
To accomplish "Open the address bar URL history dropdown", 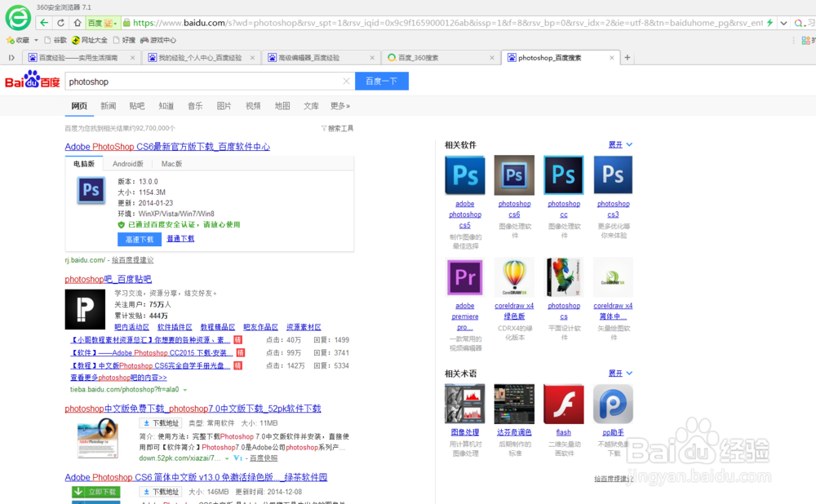I will point(783,23).
